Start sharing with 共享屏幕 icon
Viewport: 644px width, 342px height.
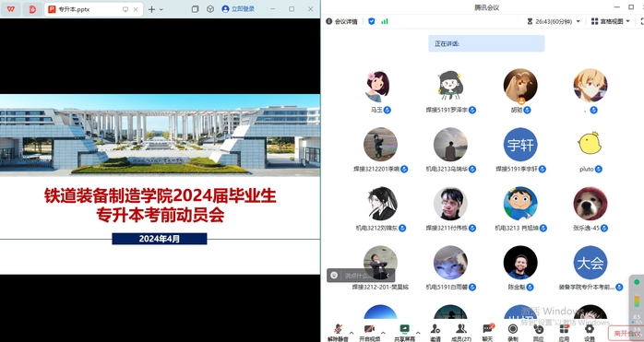(404, 333)
